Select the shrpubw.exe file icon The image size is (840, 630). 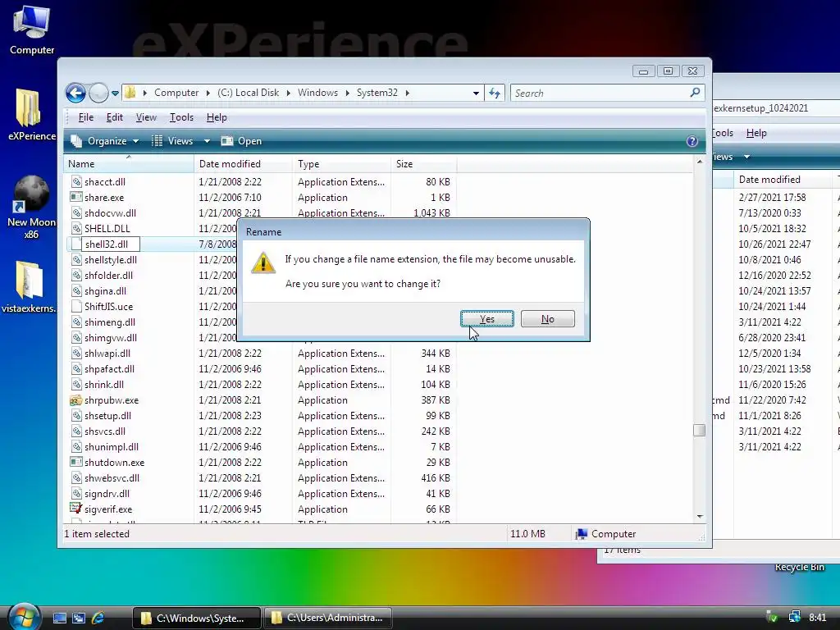coord(76,400)
